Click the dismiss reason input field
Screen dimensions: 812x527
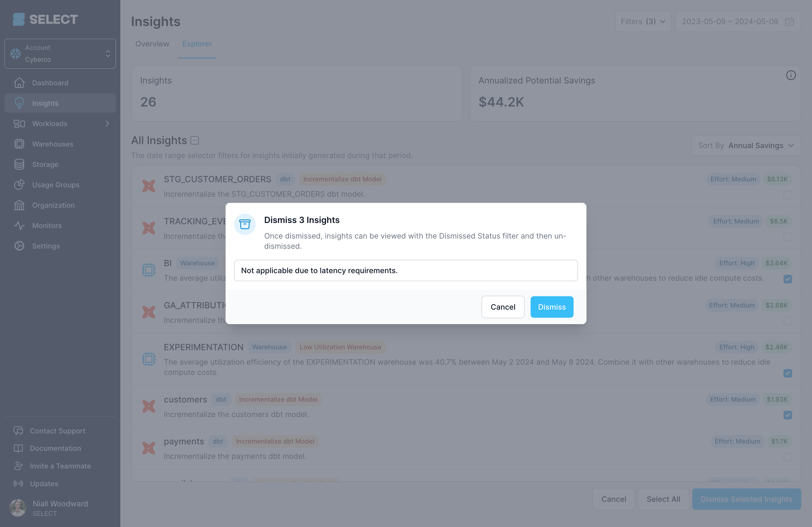click(405, 270)
